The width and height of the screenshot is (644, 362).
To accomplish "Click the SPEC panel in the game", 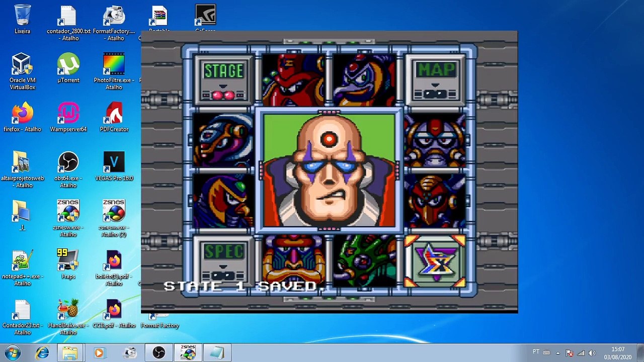I will point(223,260).
